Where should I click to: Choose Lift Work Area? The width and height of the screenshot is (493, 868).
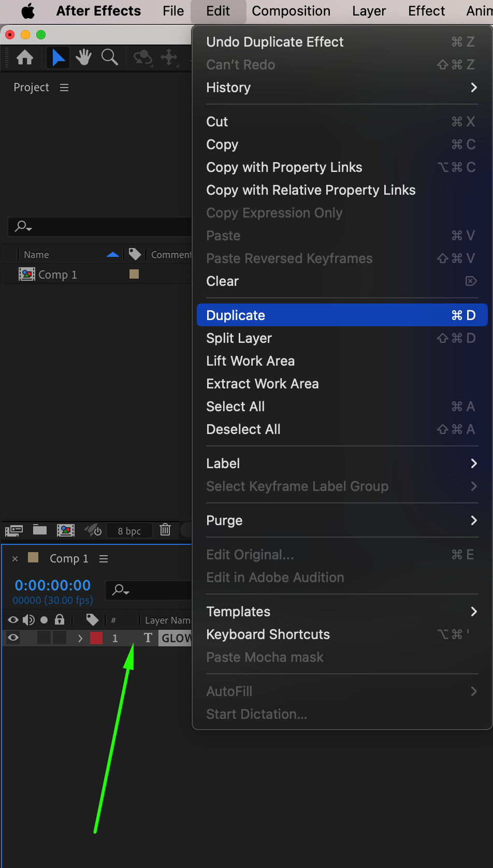click(x=342, y=361)
